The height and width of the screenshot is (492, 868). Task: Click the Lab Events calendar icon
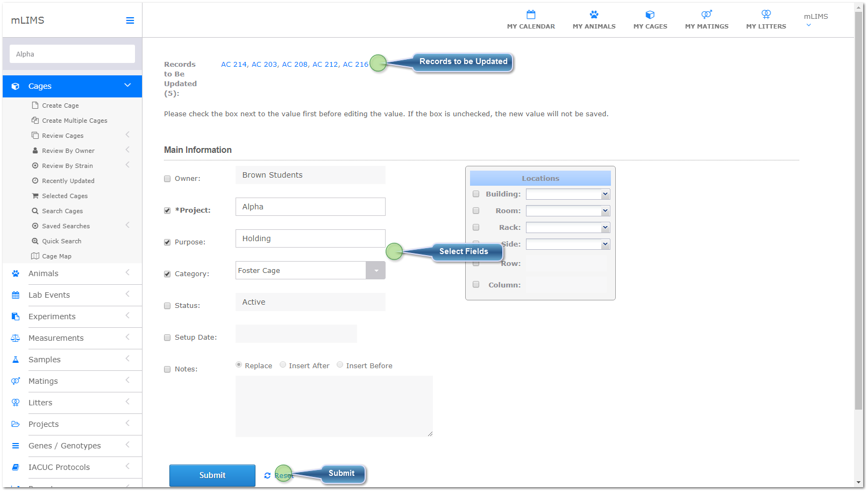click(x=16, y=295)
